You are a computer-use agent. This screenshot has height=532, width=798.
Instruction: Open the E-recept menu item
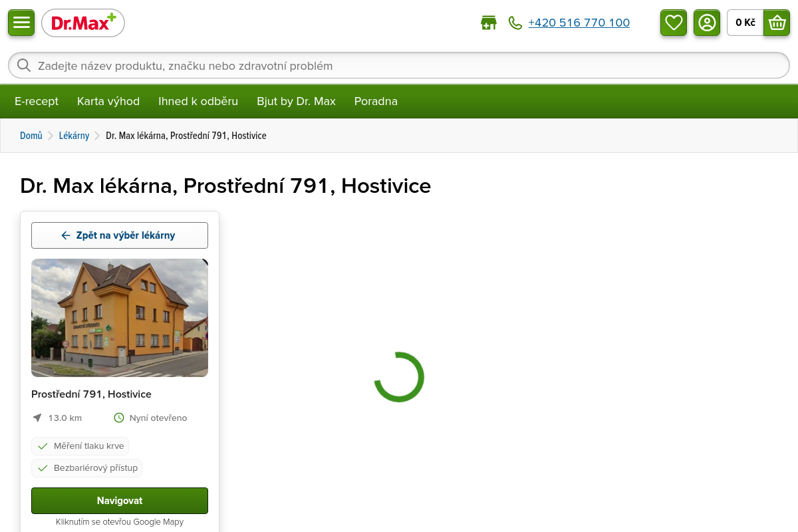coord(37,101)
